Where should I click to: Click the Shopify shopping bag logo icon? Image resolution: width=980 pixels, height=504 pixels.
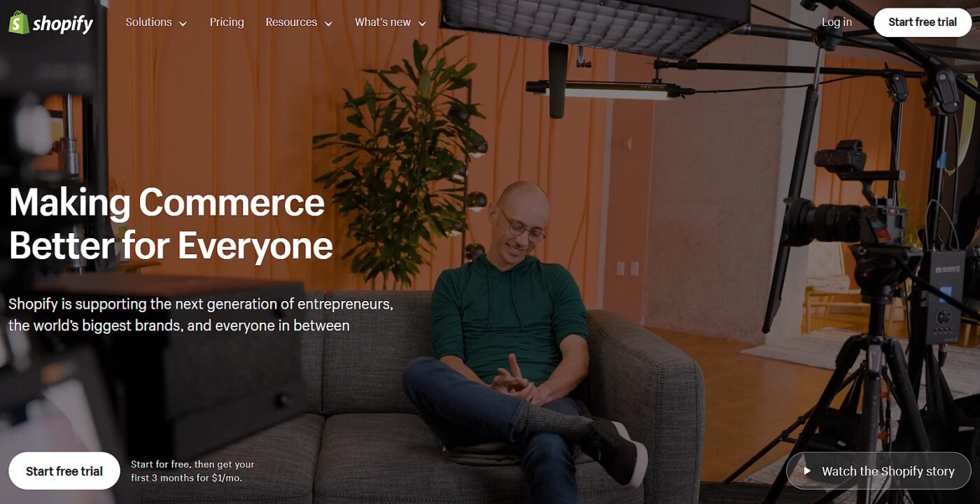click(18, 22)
